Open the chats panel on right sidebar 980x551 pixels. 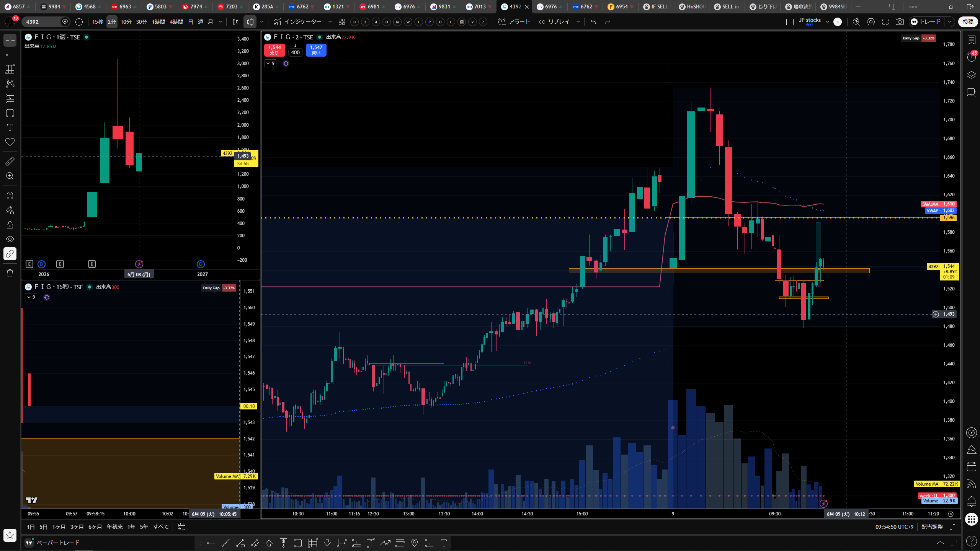(x=972, y=93)
